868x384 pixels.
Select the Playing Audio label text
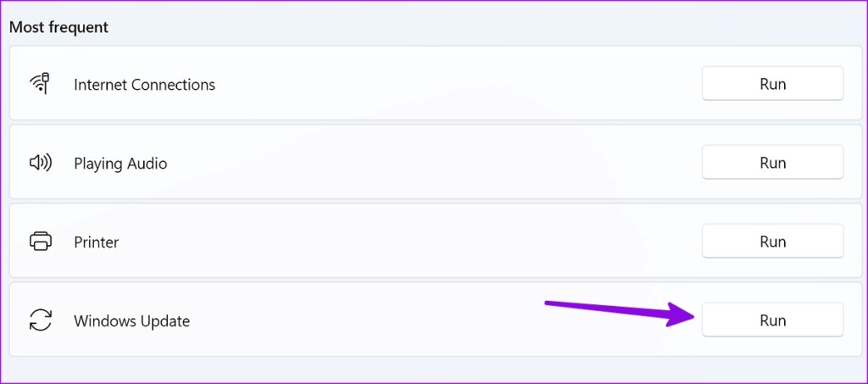[120, 164]
